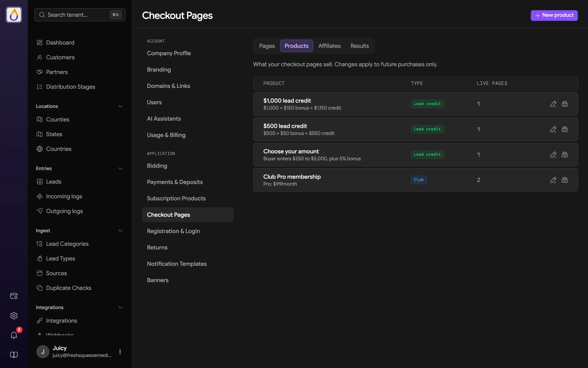Screen dimensions: 588x368
Task: Collapse the Entries section
Action: pos(120,168)
